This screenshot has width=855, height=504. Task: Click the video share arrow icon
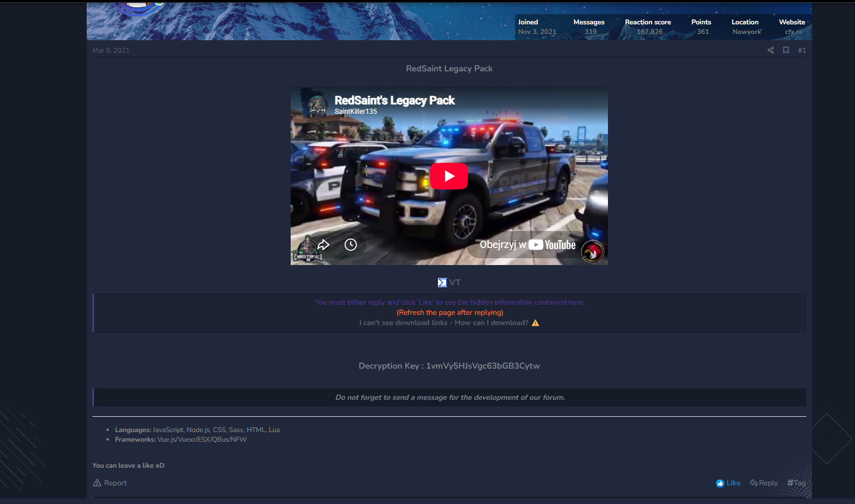pos(323,245)
